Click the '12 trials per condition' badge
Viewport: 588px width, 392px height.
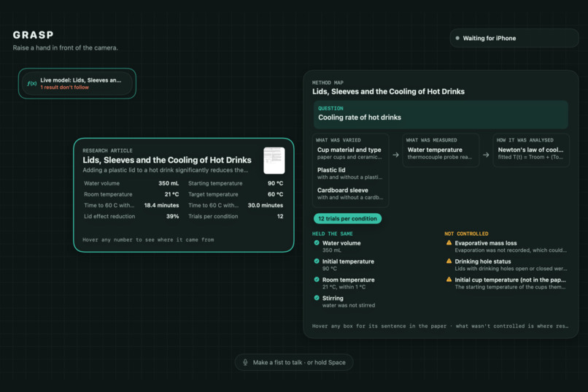(x=348, y=219)
